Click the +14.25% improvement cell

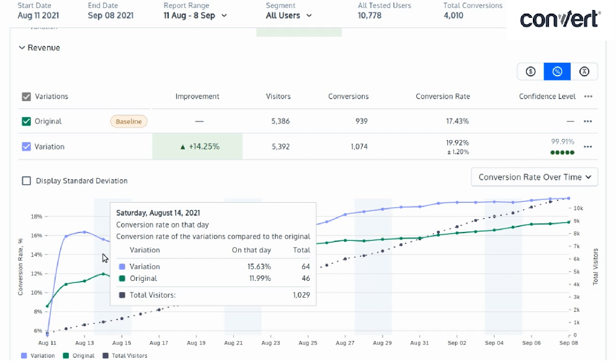click(x=197, y=147)
